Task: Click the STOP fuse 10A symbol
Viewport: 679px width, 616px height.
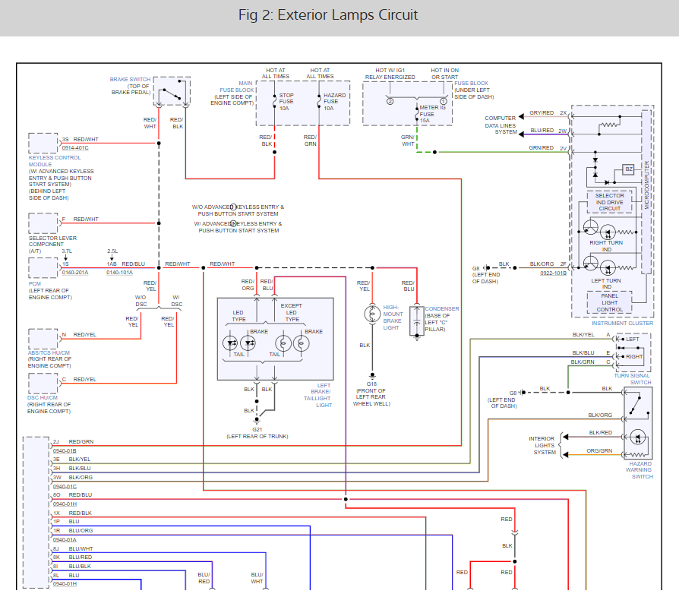Action: tap(274, 102)
